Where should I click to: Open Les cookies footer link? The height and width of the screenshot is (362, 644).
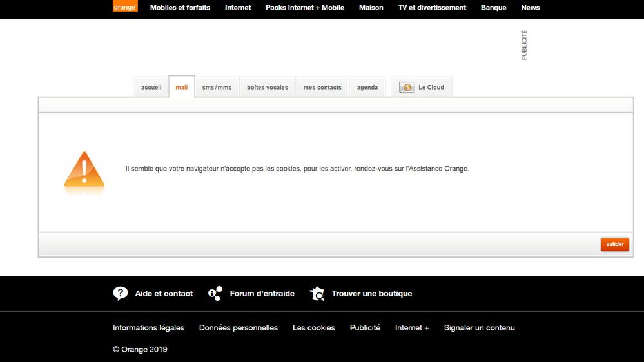(314, 327)
